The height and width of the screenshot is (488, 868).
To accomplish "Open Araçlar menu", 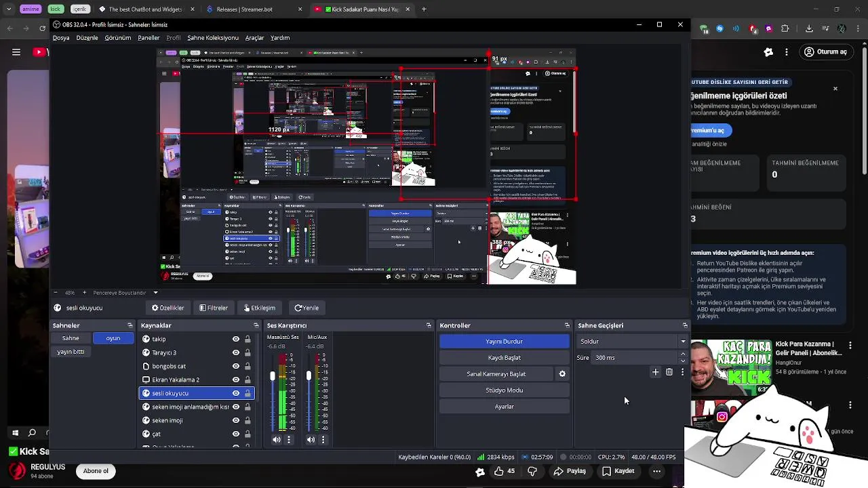I will point(254,38).
